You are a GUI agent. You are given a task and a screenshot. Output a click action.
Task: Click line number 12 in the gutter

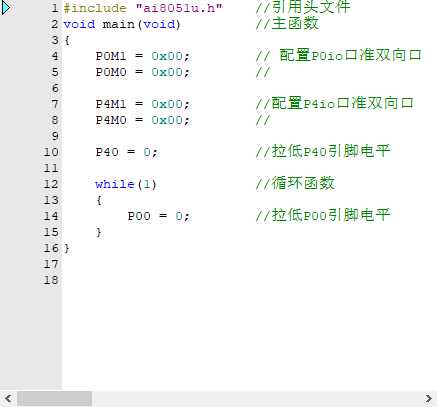point(51,184)
